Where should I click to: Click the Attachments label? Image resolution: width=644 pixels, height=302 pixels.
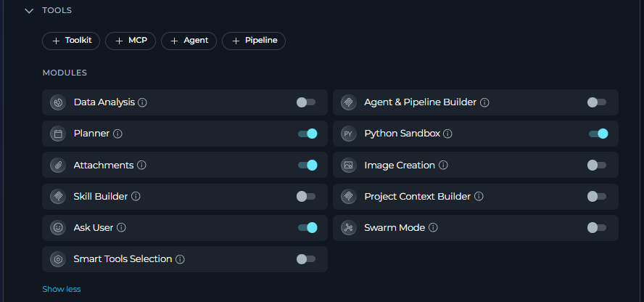104,166
